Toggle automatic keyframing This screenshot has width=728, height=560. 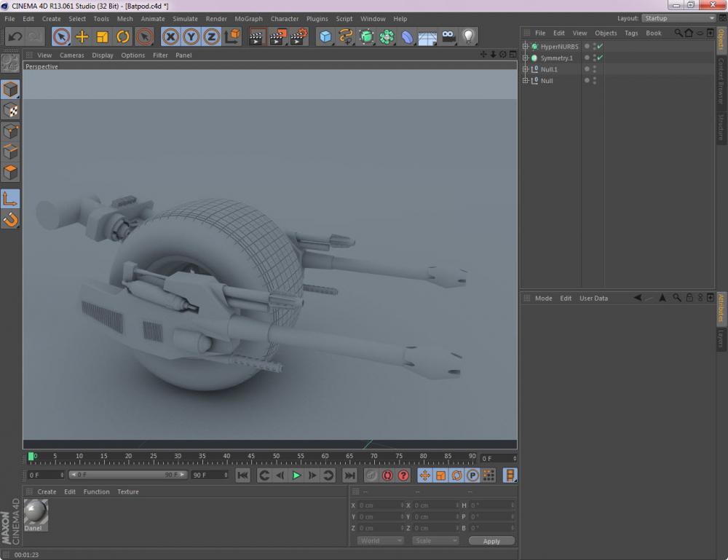point(387,475)
